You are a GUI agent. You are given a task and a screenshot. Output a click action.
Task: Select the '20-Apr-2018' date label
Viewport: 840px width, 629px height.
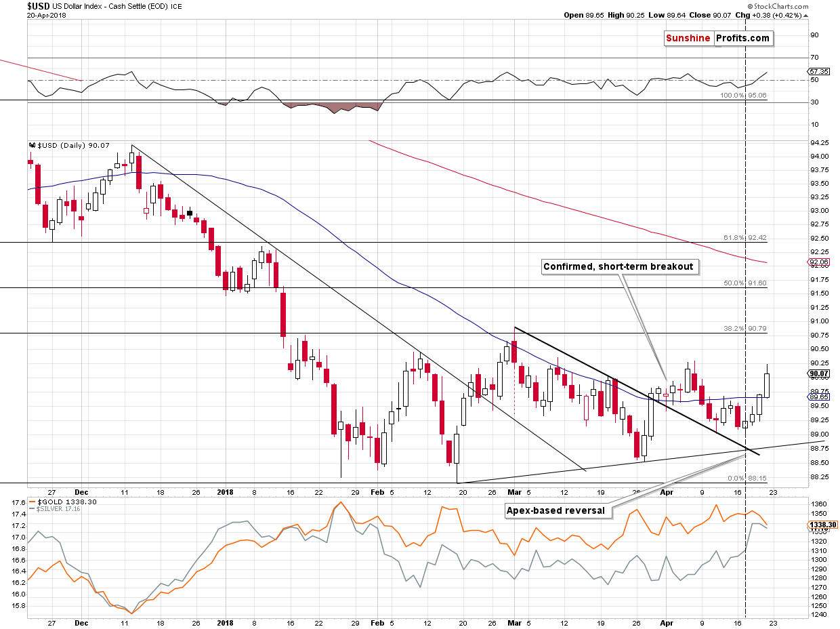(46, 15)
